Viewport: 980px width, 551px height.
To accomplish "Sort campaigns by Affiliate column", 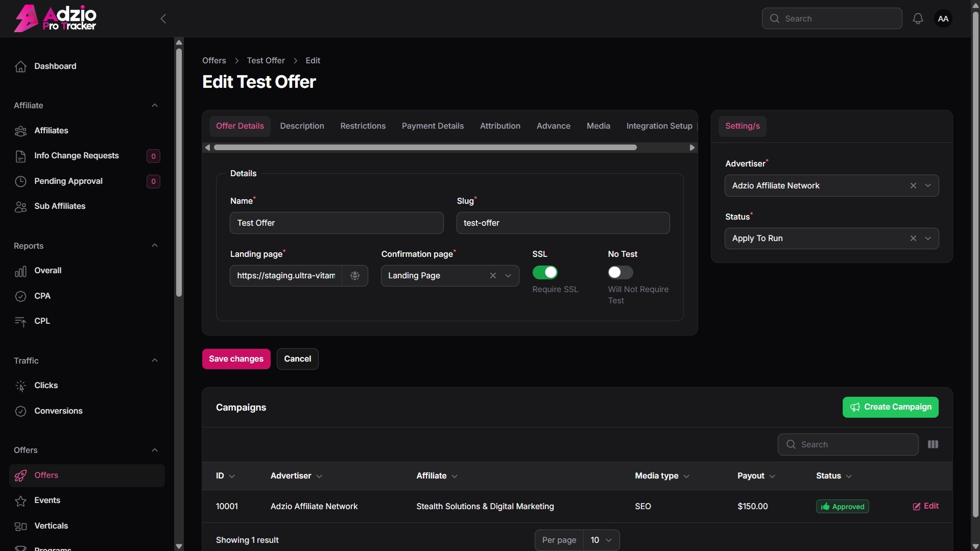I will (437, 476).
